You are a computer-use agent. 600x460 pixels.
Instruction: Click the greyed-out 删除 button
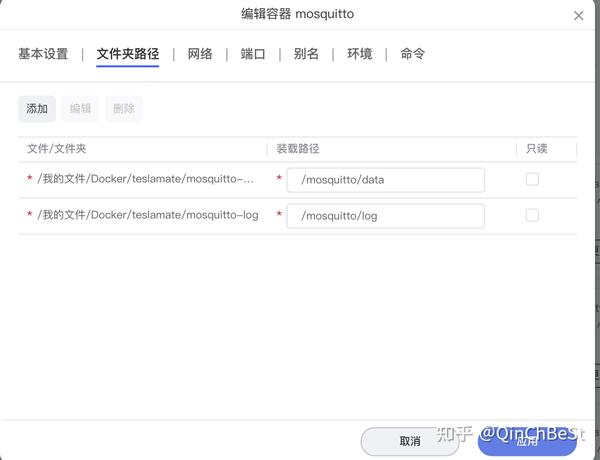[124, 109]
